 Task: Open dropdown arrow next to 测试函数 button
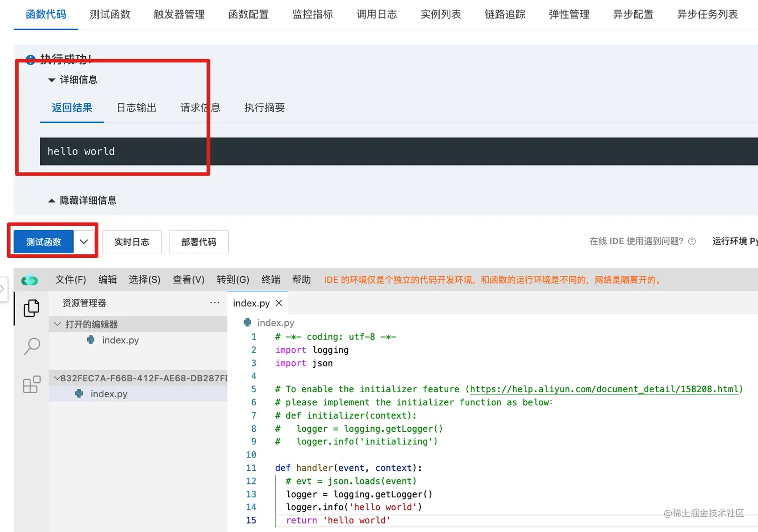[84, 242]
